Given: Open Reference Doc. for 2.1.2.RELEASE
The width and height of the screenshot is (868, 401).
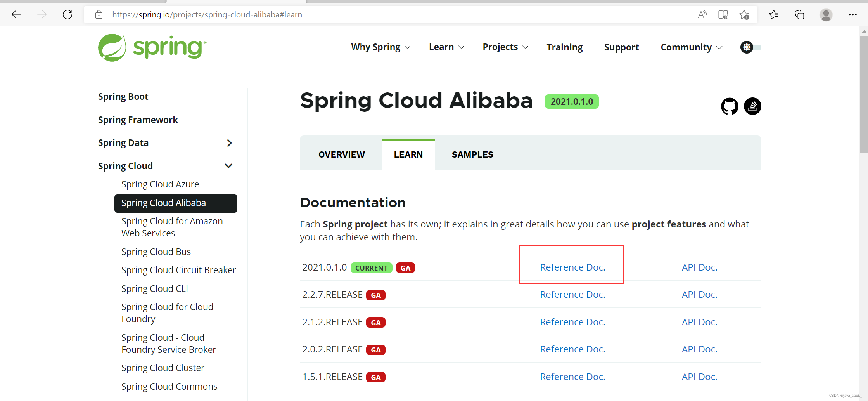Looking at the screenshot, I should (x=572, y=322).
